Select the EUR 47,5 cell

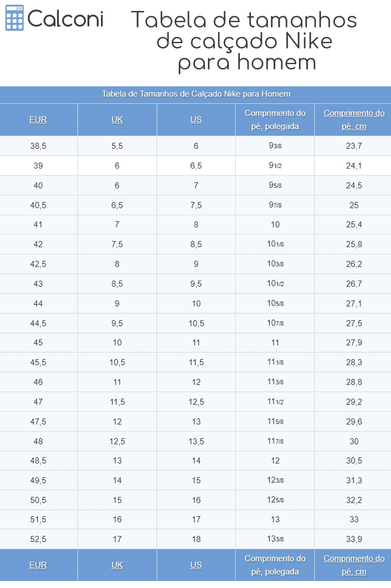coord(38,421)
